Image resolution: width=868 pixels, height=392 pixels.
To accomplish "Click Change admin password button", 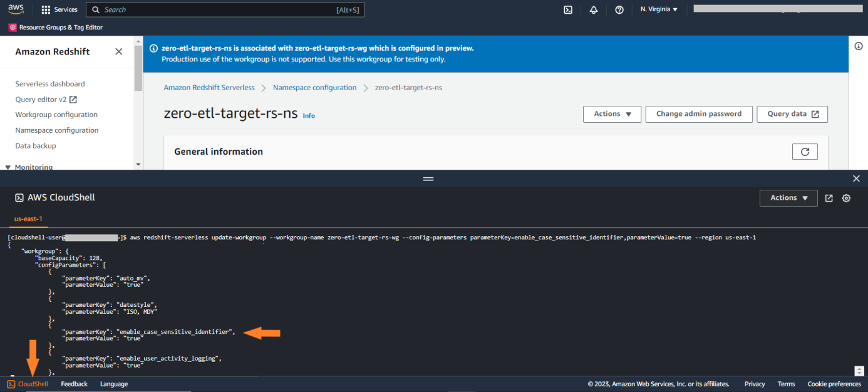I will click(699, 114).
